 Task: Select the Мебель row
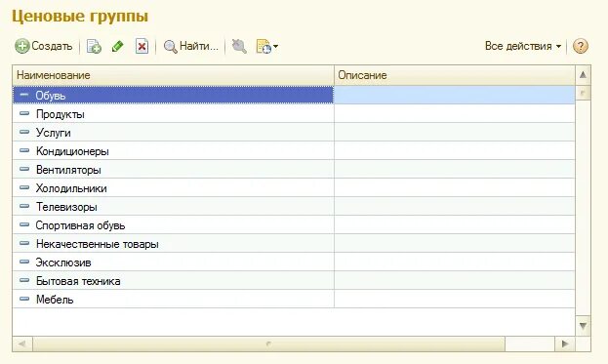(x=294, y=300)
